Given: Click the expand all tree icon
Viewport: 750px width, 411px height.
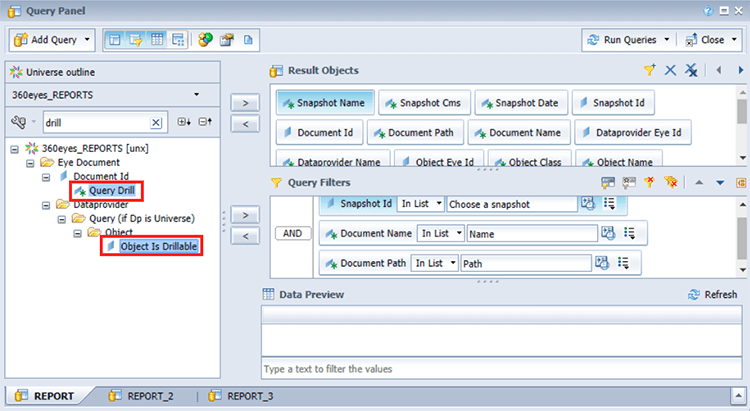Looking at the screenshot, I should pos(184,122).
